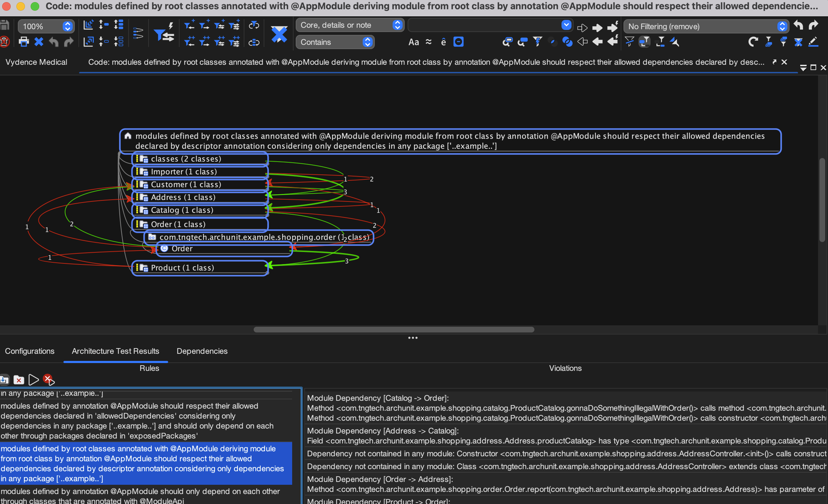Click the cycle filter icon, top row
828x504 pixels.
point(254,25)
